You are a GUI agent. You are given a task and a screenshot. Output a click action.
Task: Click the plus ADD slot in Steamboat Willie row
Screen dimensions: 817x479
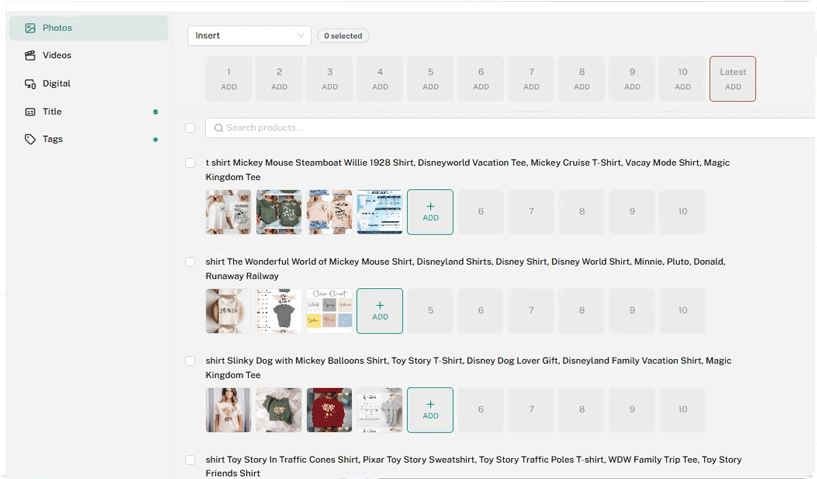pyautogui.click(x=430, y=212)
